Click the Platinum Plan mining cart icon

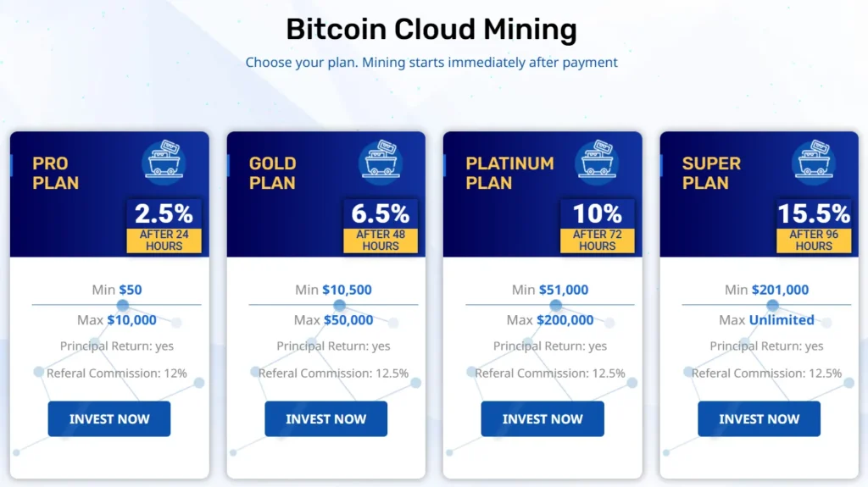tap(598, 162)
